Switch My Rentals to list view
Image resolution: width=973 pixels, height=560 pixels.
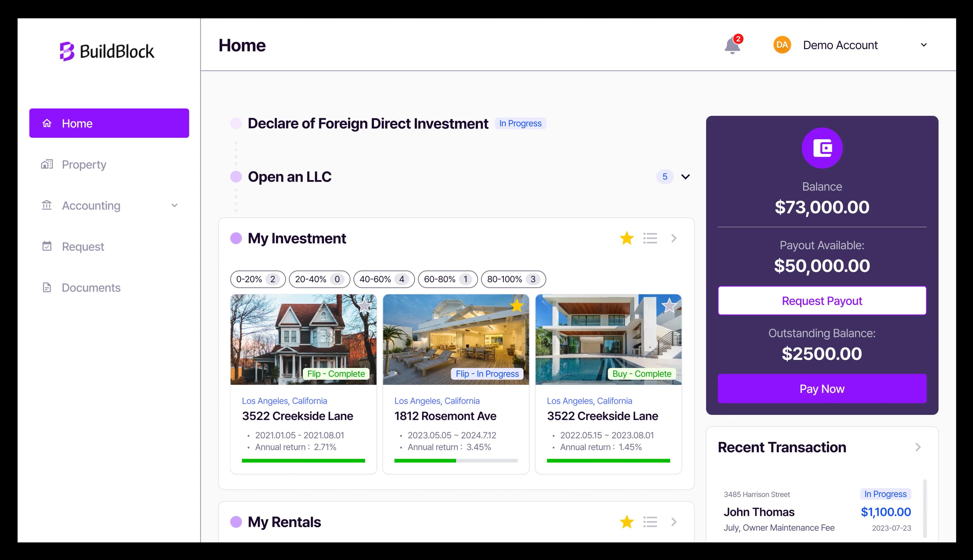[x=650, y=522]
